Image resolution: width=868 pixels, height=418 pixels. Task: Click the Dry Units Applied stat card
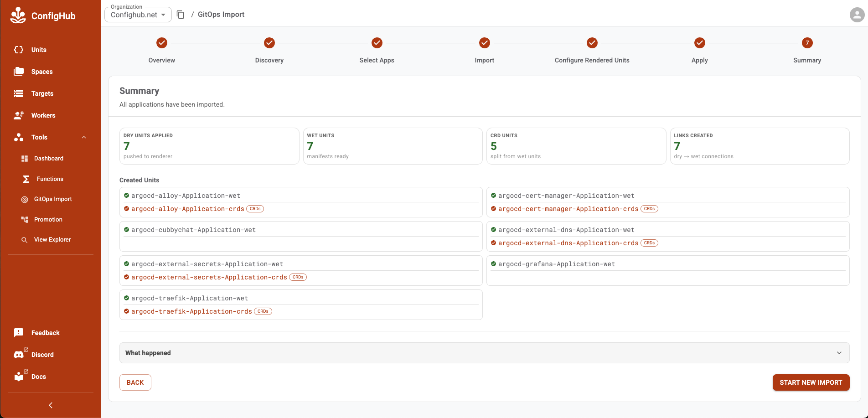coord(209,146)
